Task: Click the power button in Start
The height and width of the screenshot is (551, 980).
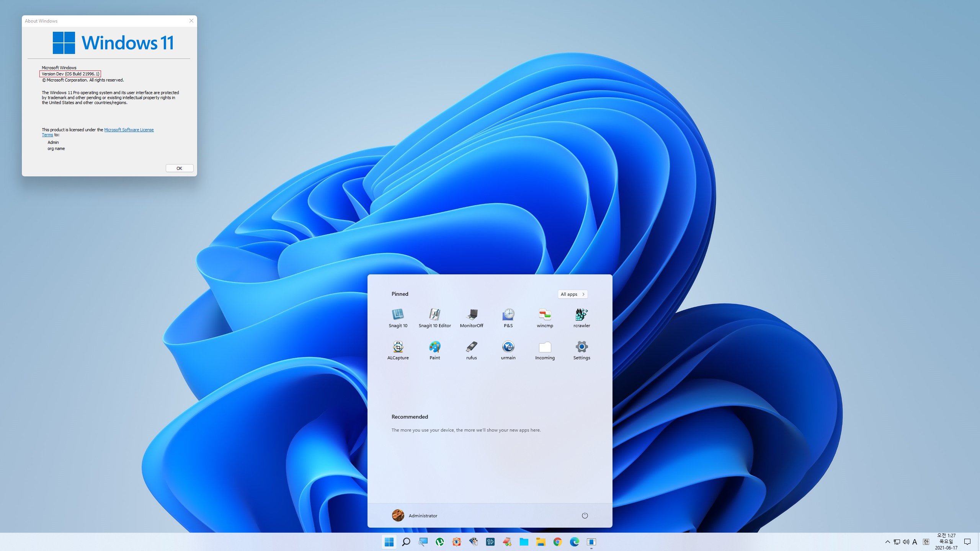Action: click(x=585, y=515)
